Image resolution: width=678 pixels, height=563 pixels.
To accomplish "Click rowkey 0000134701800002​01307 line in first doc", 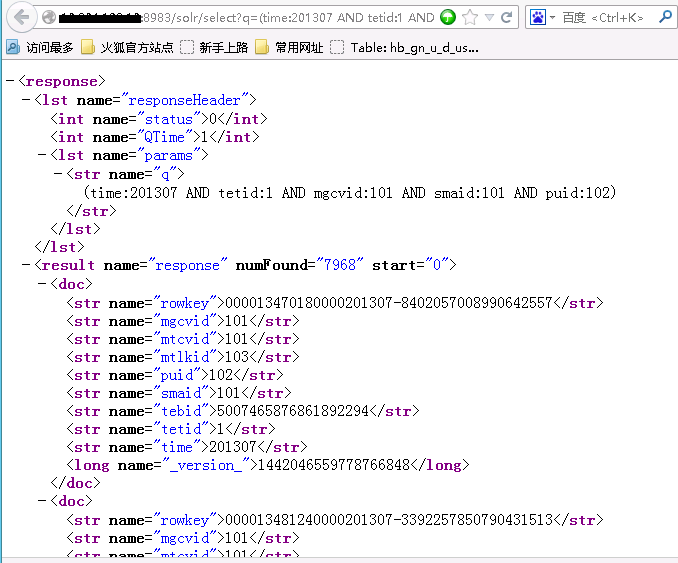I will (x=335, y=303).
